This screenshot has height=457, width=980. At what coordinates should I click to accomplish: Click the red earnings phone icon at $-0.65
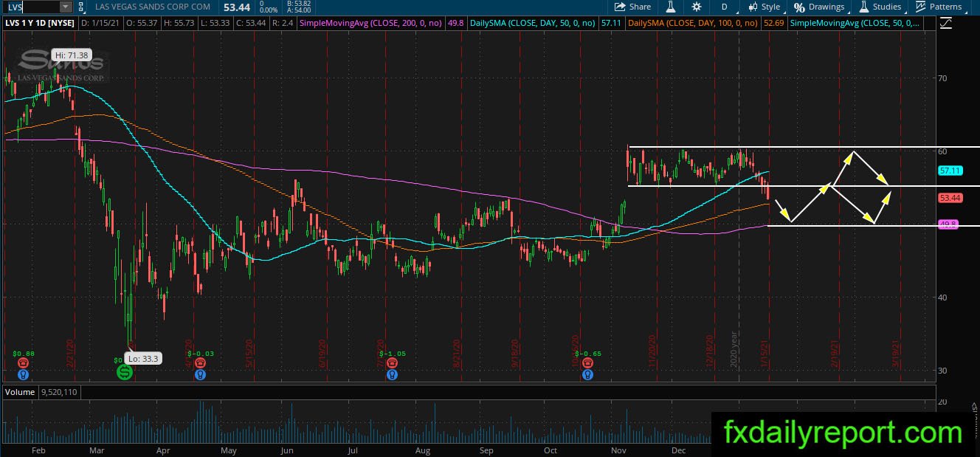point(587,363)
